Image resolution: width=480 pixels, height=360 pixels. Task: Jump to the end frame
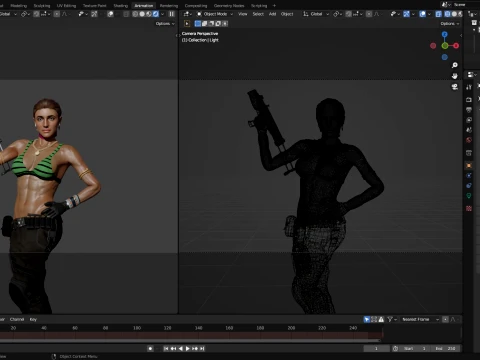click(202, 348)
